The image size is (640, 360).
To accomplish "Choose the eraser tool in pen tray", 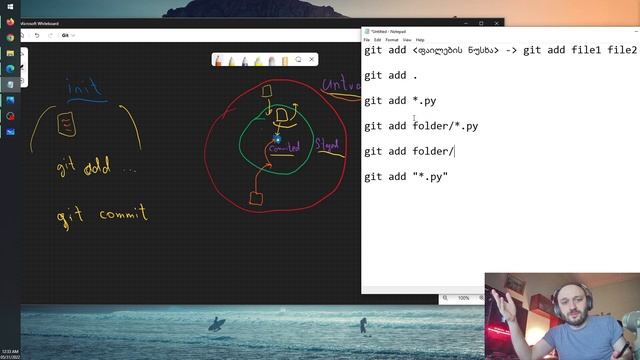I will 272,60.
